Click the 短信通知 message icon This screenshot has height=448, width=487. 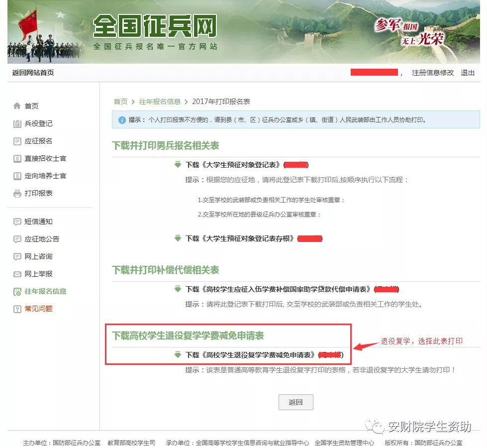(x=17, y=222)
